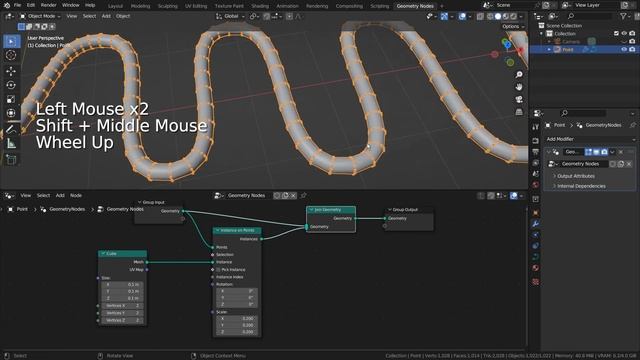Select the Scale tool in viewport toolbar

tap(11, 99)
